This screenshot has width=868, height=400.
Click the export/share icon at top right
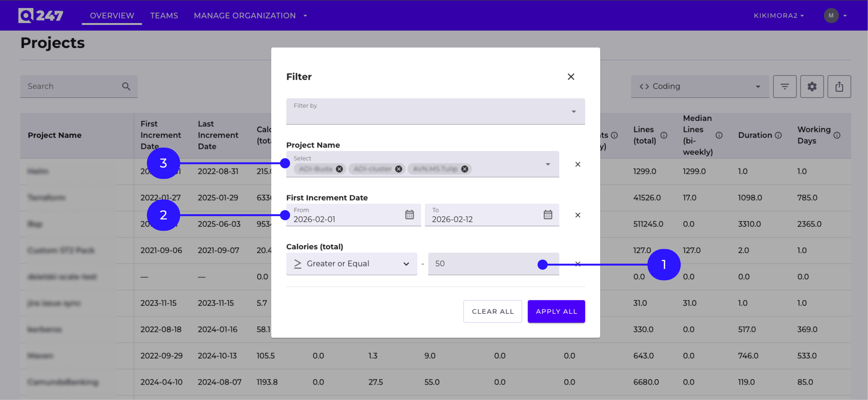tap(839, 86)
